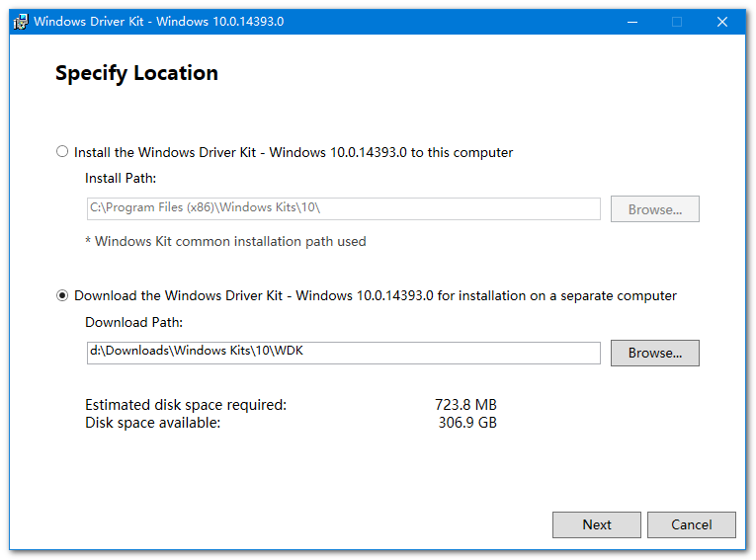Click the 723.8 MB estimated disk space value
The width and height of the screenshot is (756, 560).
click(x=465, y=404)
